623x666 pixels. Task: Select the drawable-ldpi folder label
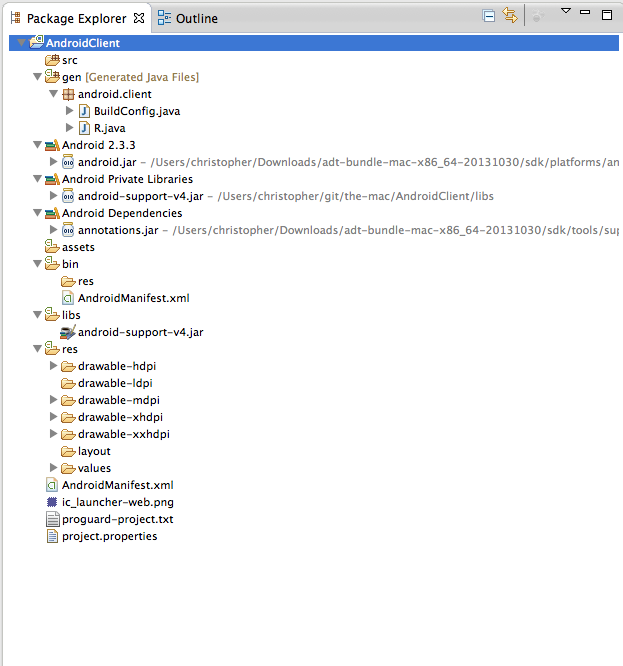coord(115,383)
